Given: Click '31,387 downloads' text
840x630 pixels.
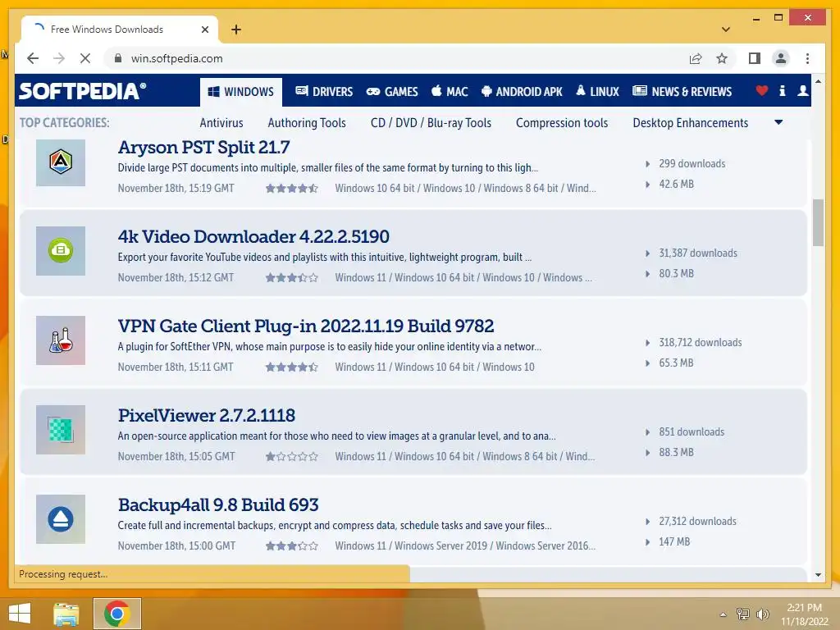Looking at the screenshot, I should click(x=698, y=253).
